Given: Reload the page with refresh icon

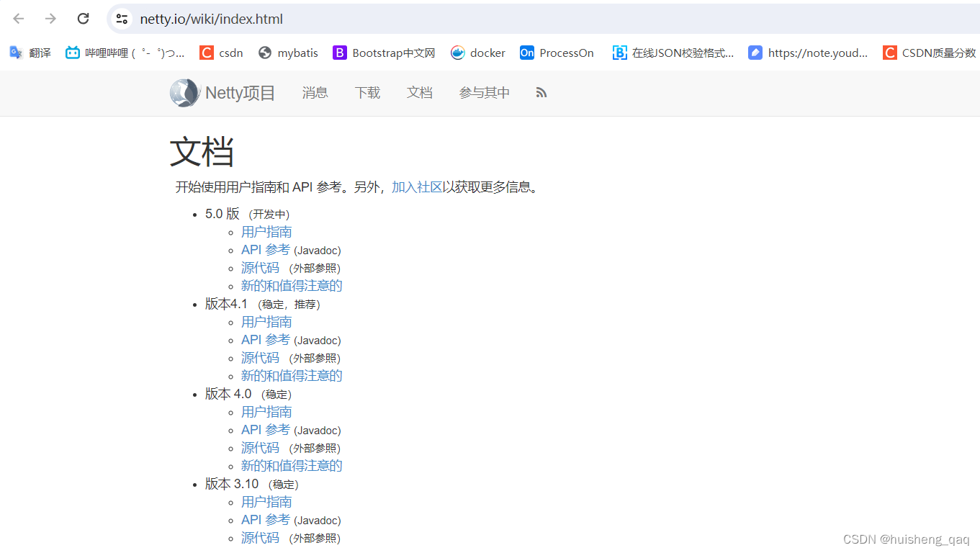Looking at the screenshot, I should [x=83, y=19].
